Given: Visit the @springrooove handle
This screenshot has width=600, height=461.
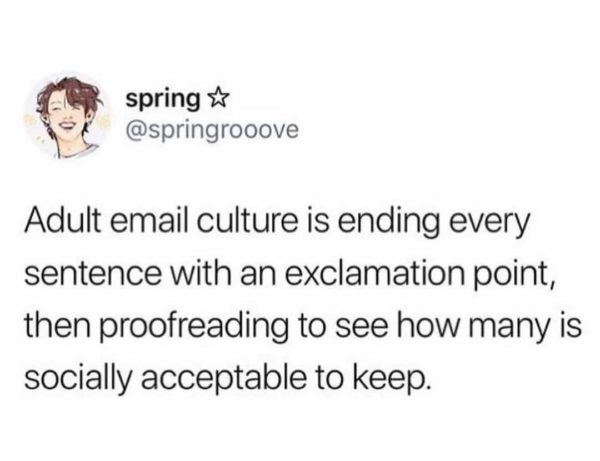Looking at the screenshot, I should (212, 130).
